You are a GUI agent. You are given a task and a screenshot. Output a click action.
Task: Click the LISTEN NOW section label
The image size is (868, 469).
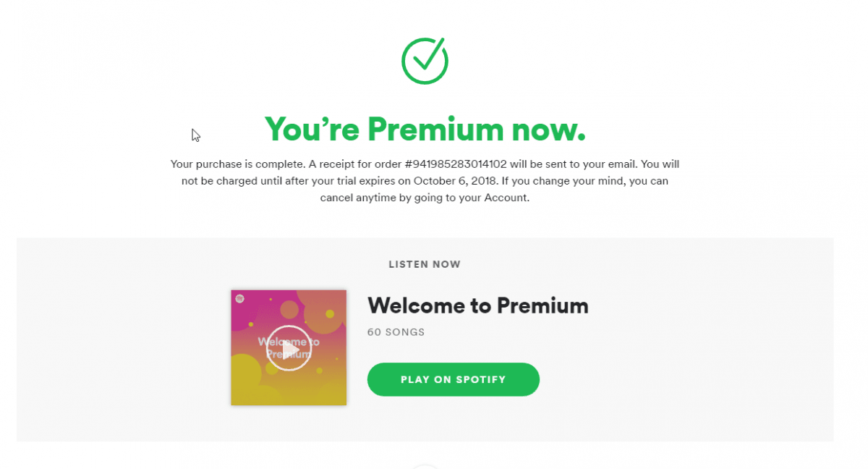(x=425, y=264)
